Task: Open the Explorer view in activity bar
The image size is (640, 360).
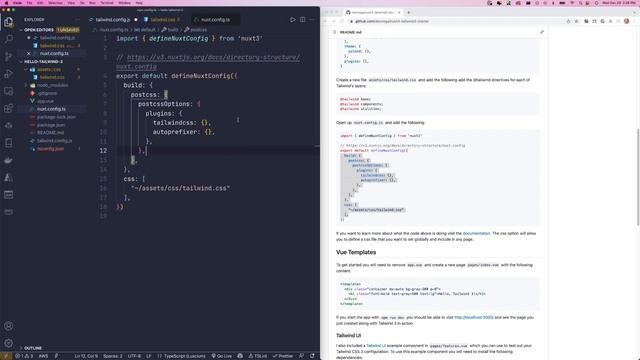Action: [9, 22]
